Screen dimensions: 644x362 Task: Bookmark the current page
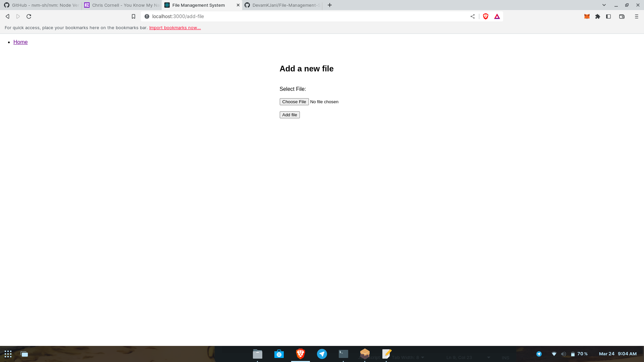click(133, 16)
